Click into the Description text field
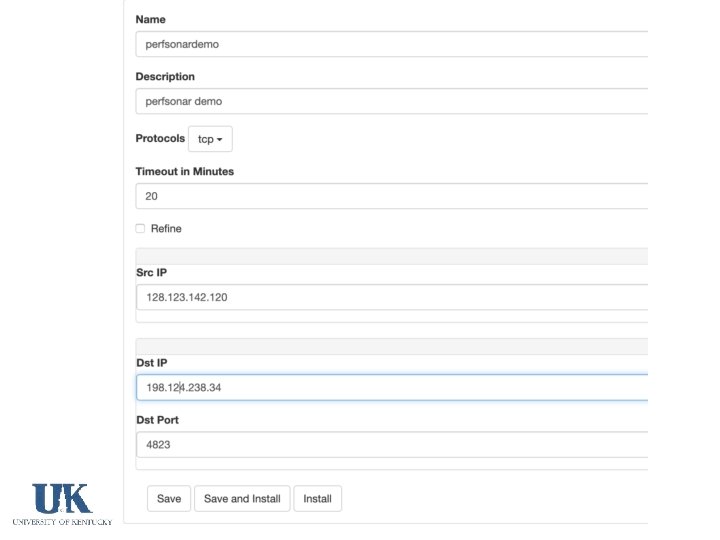The width and height of the screenshot is (720, 540). pos(390,101)
